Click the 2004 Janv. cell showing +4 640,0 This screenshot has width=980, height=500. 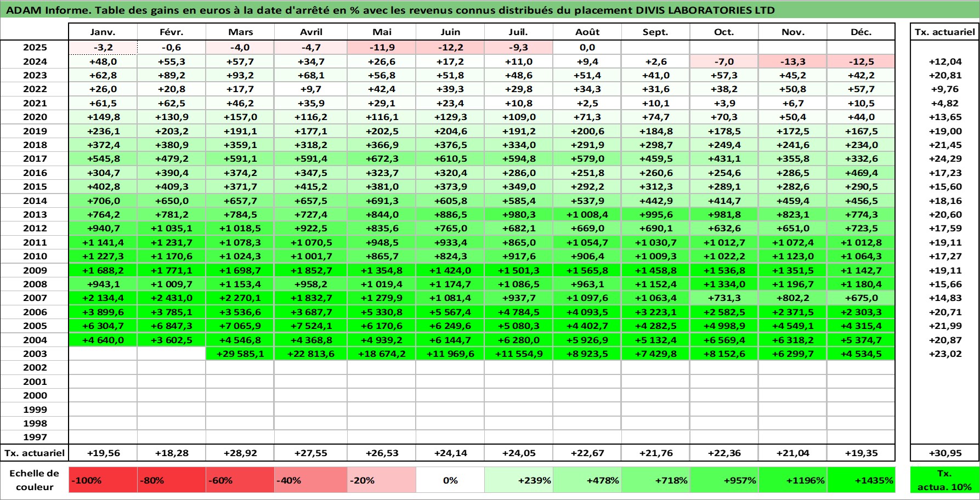(103, 340)
